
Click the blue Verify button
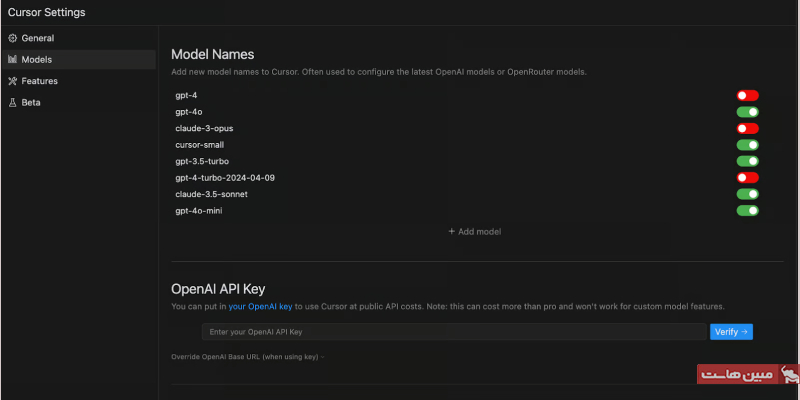click(x=731, y=332)
